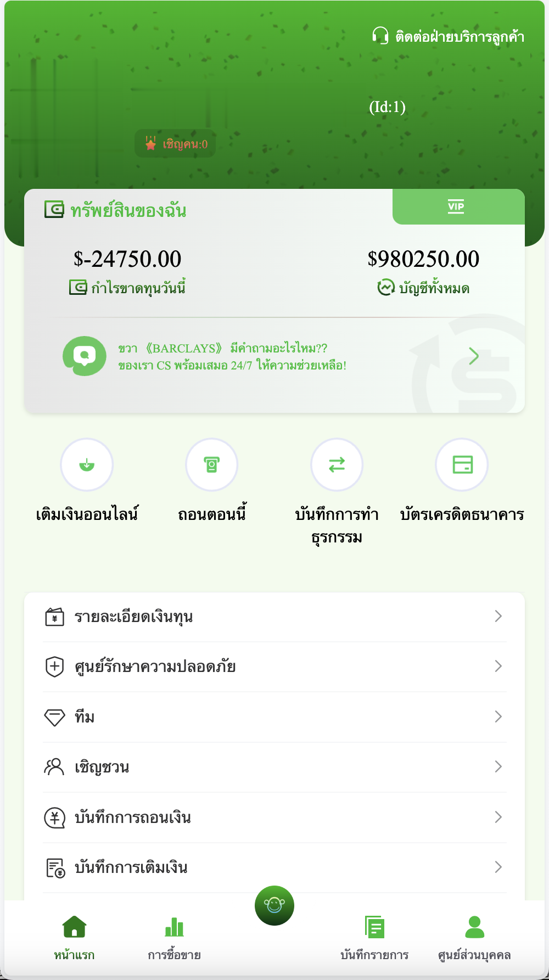Click the arrow on the BARCLAYS support banner

(474, 356)
